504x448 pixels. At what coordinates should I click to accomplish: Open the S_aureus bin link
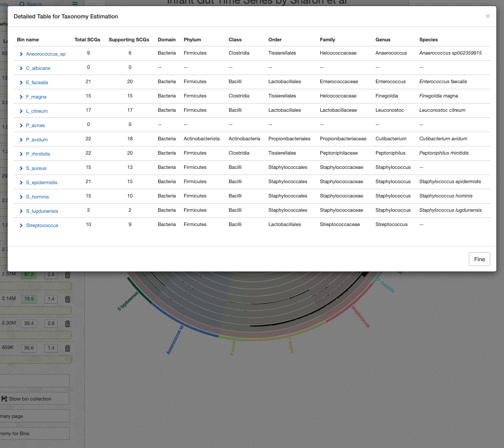36,168
